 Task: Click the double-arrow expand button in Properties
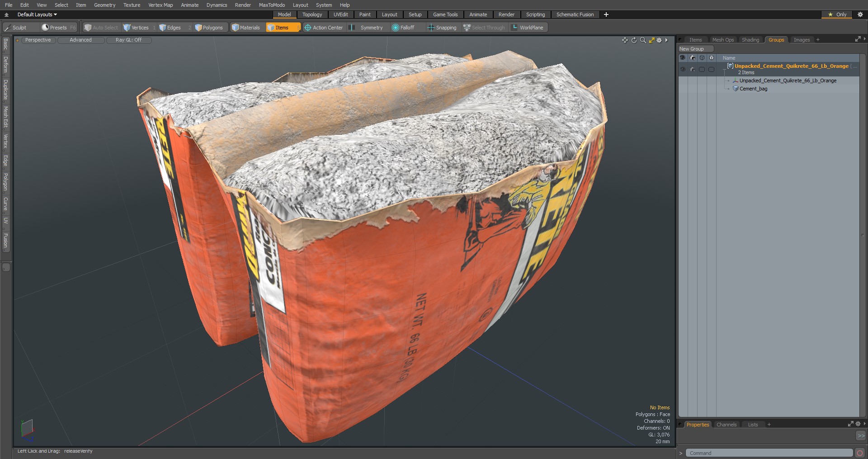tap(860, 435)
